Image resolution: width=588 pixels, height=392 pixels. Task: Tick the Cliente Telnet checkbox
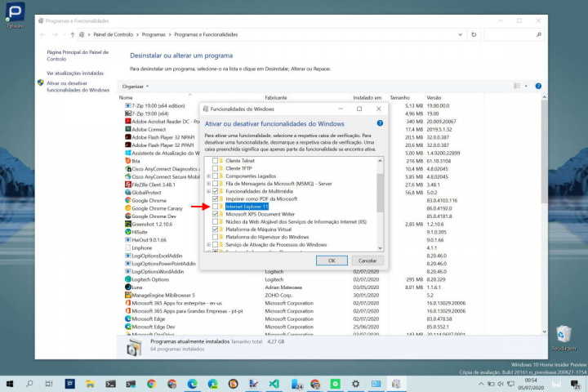coord(216,161)
